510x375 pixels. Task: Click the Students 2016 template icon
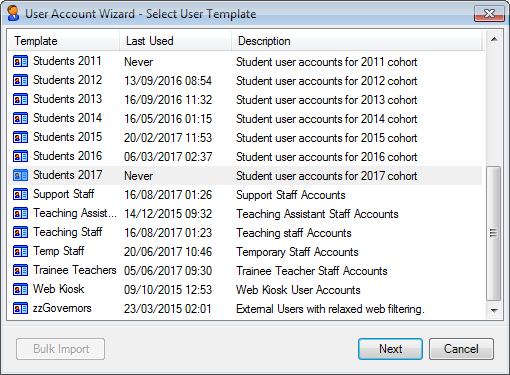click(x=20, y=157)
